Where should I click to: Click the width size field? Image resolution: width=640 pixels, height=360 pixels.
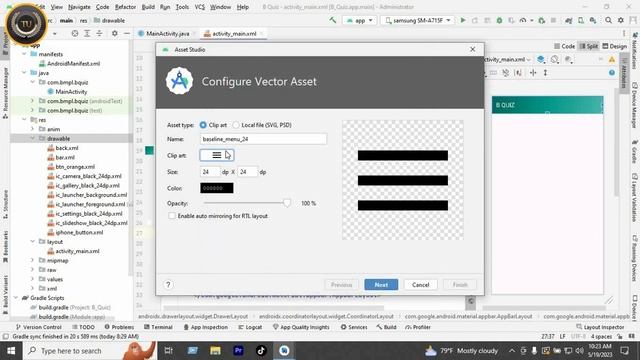[210, 172]
